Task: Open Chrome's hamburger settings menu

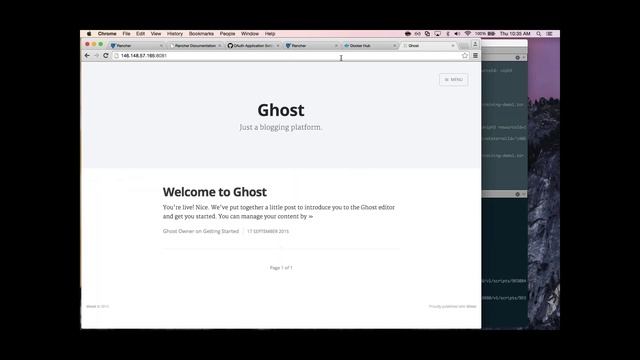Action: (x=476, y=56)
